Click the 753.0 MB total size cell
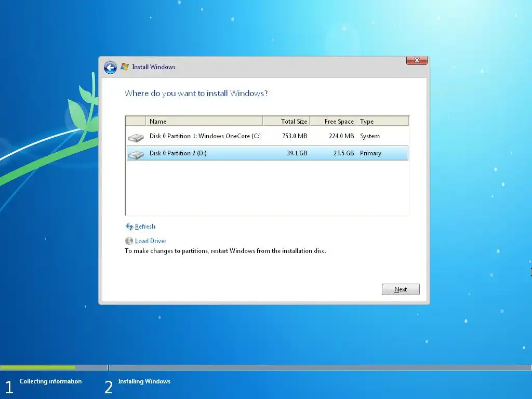The width and height of the screenshot is (532, 399). 295,136
